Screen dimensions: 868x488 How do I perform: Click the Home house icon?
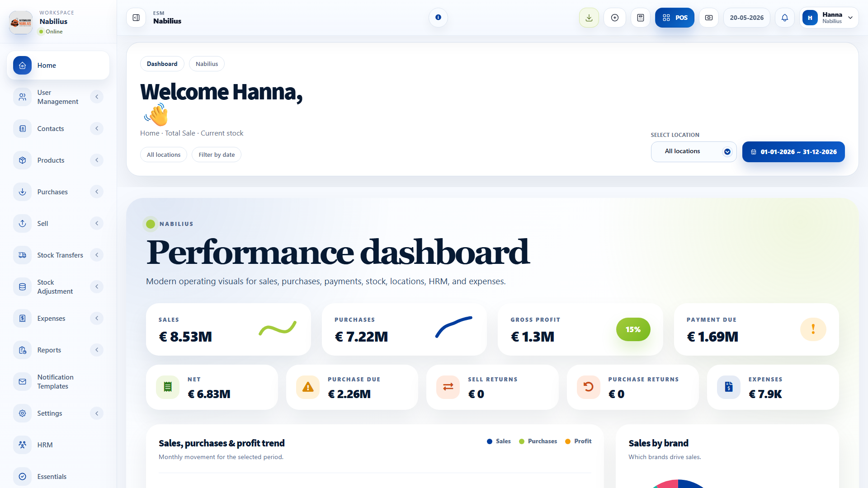[x=23, y=66]
